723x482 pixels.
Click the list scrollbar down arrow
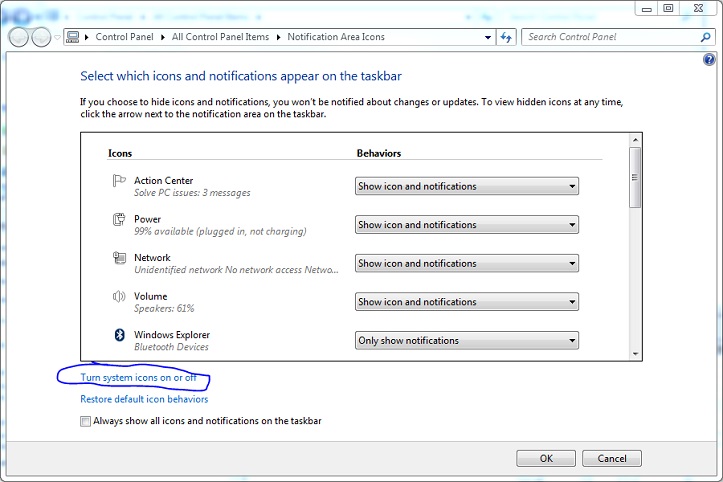click(635, 354)
